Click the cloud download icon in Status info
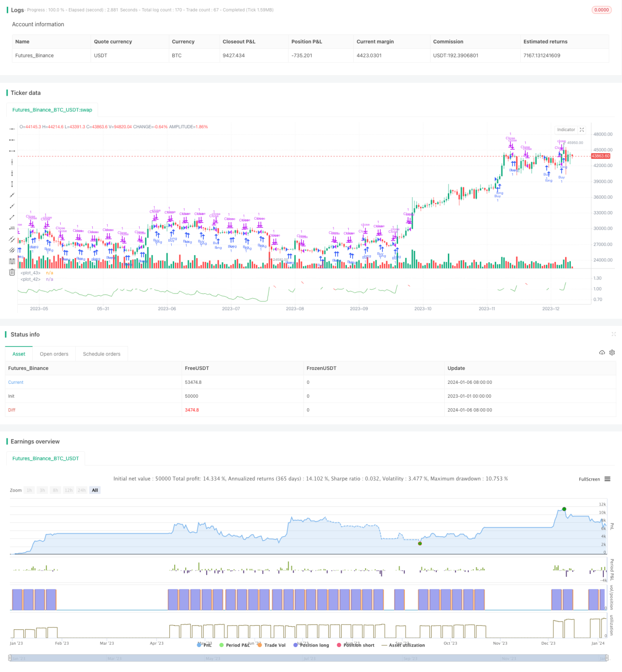The image size is (622, 672). click(x=602, y=353)
